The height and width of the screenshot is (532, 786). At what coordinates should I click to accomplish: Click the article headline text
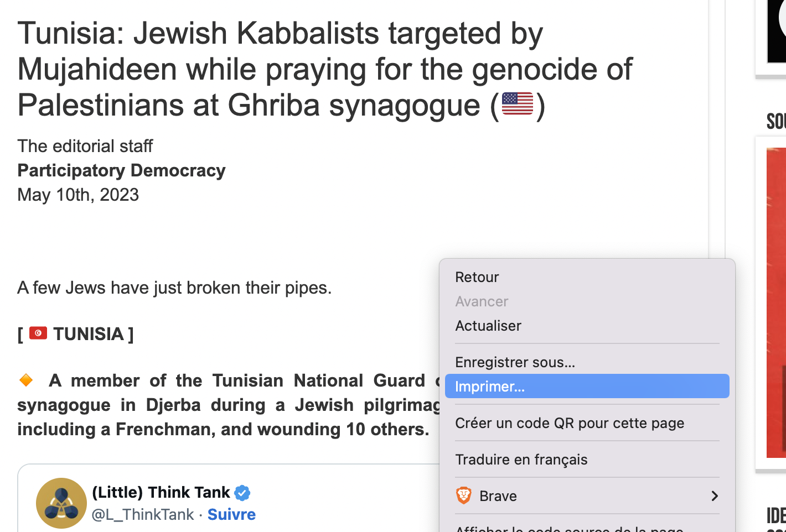click(325, 69)
